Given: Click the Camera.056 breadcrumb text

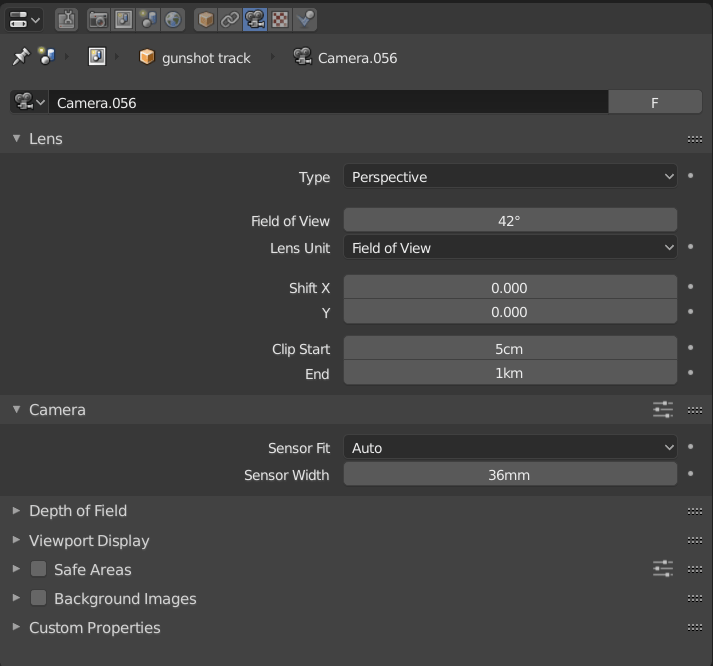Looking at the screenshot, I should (x=357, y=58).
